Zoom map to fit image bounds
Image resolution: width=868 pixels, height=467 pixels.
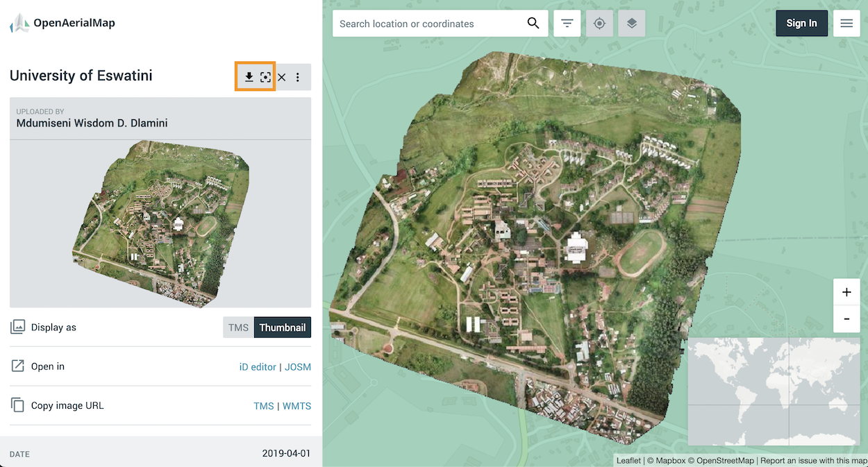[x=265, y=77]
